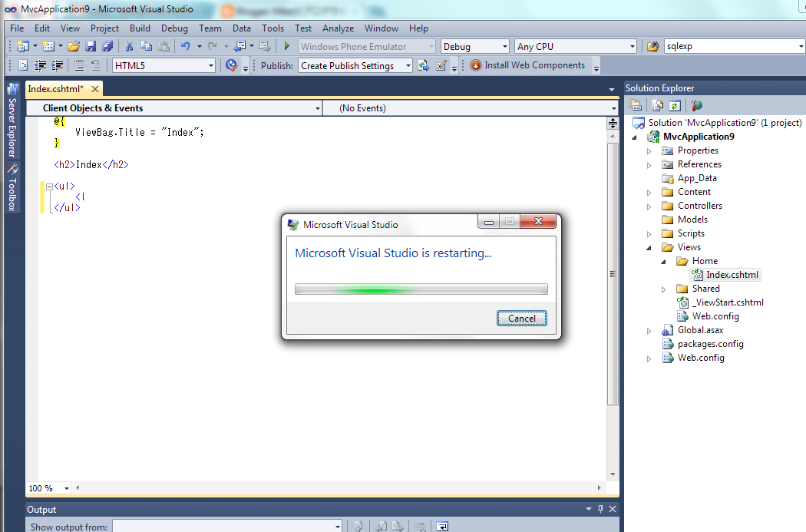Undo last edit with the Undo arrow
The image size is (806, 532).
tap(186, 46)
